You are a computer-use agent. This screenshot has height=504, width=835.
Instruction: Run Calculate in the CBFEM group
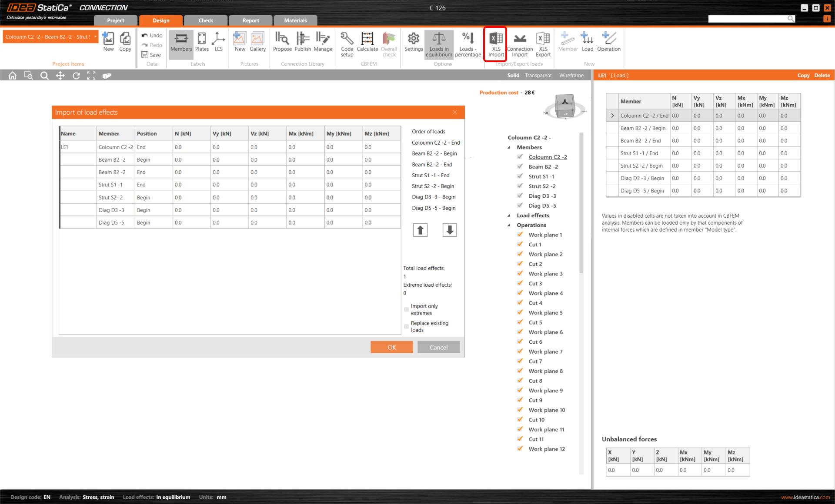click(x=367, y=43)
